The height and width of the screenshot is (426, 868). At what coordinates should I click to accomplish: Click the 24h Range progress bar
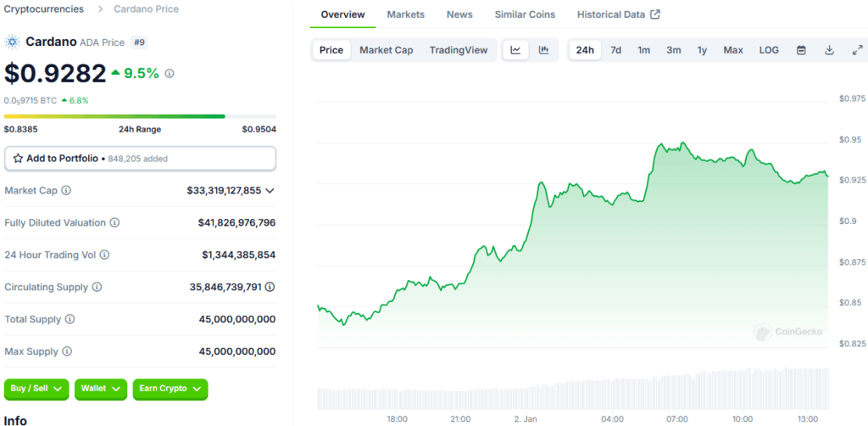point(140,116)
